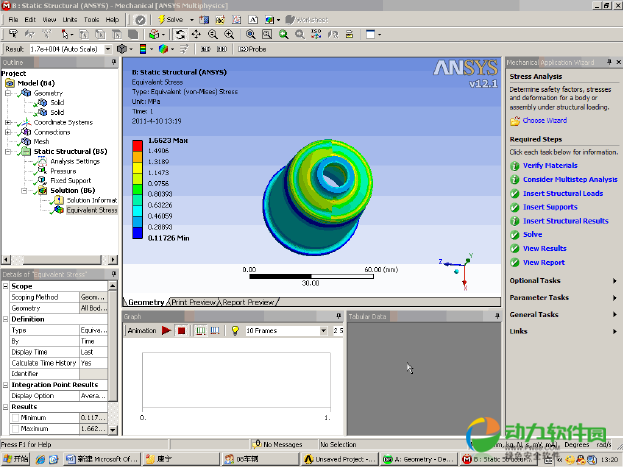Image resolution: width=623 pixels, height=467 pixels.
Task: Open the Tools menu
Action: pos(91,19)
